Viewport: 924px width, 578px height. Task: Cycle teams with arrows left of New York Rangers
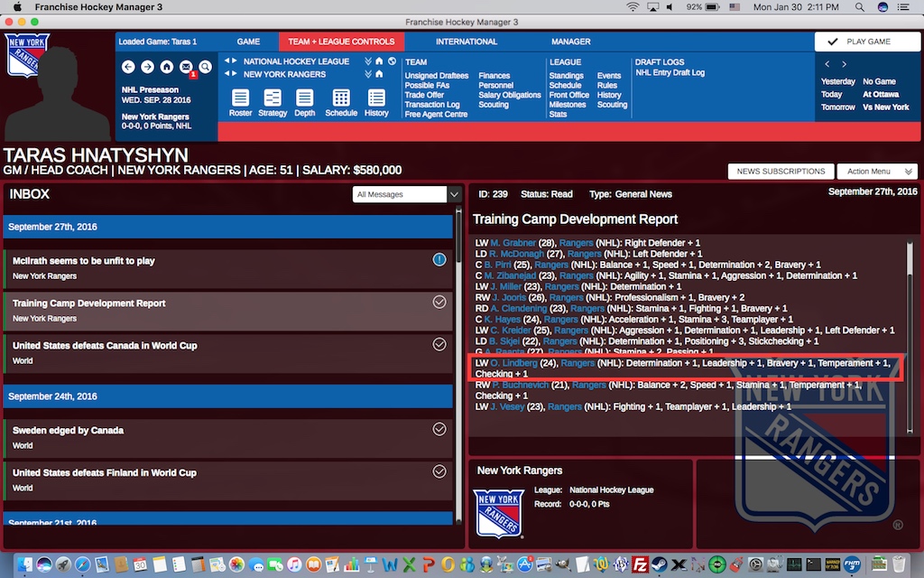(230, 74)
